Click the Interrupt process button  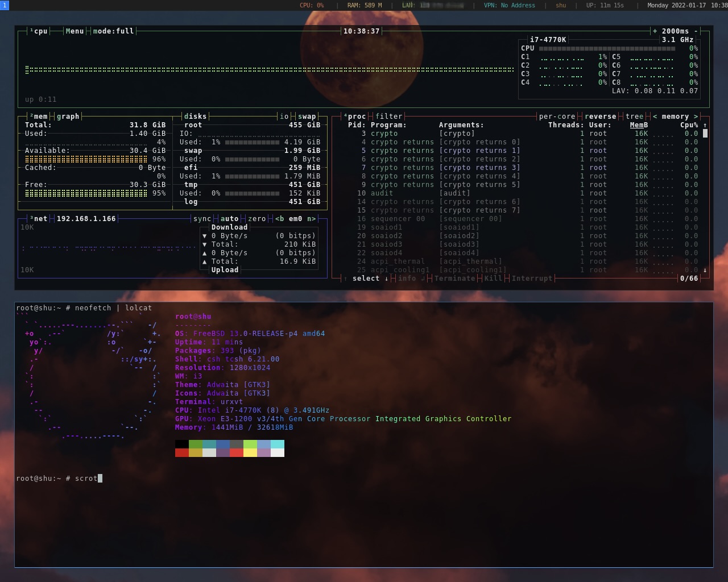(532, 278)
